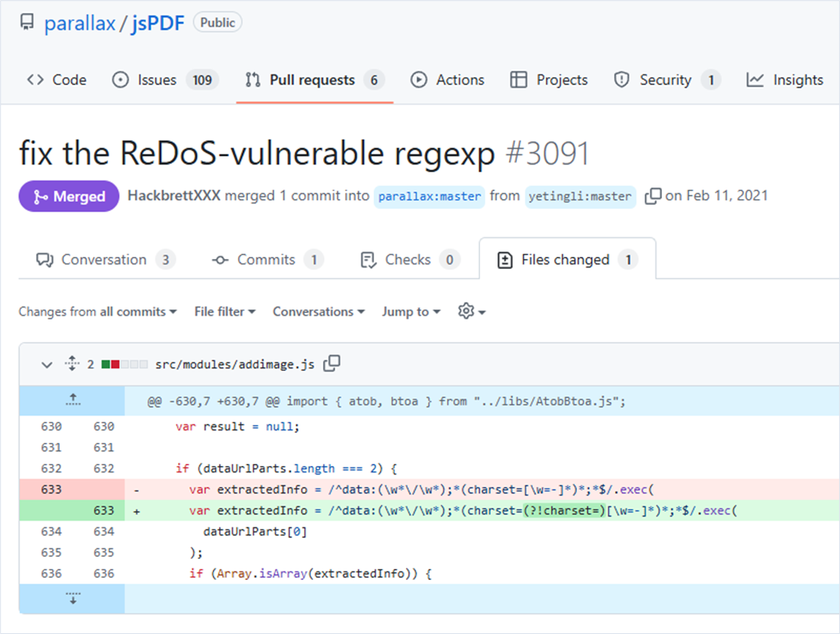Click the copy branch name icon
Screen dimensions: 840x634
click(x=653, y=196)
